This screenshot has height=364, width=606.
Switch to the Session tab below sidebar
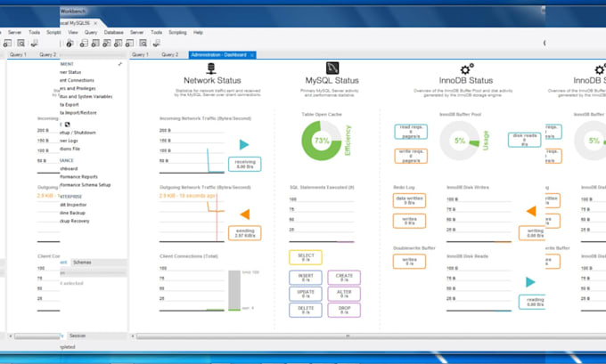(78, 336)
